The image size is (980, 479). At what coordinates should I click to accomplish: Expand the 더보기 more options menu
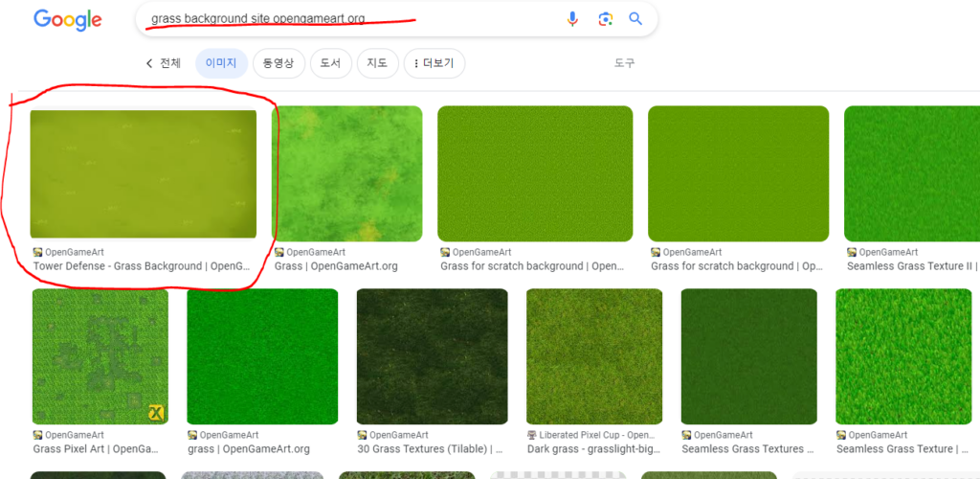point(434,63)
